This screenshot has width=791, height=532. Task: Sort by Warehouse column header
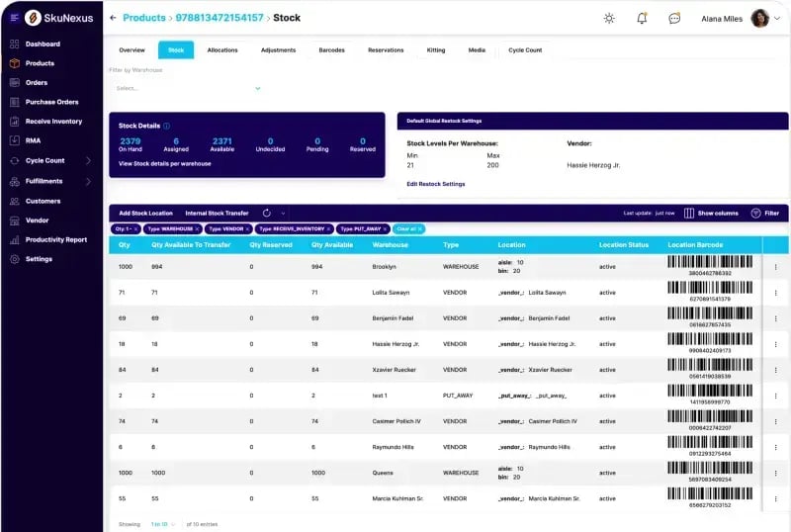click(390, 245)
